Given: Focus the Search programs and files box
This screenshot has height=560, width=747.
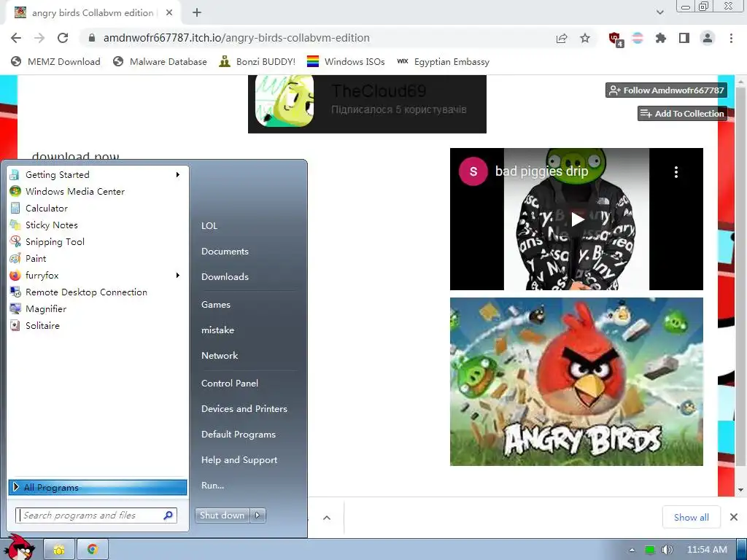Looking at the screenshot, I should 96,516.
